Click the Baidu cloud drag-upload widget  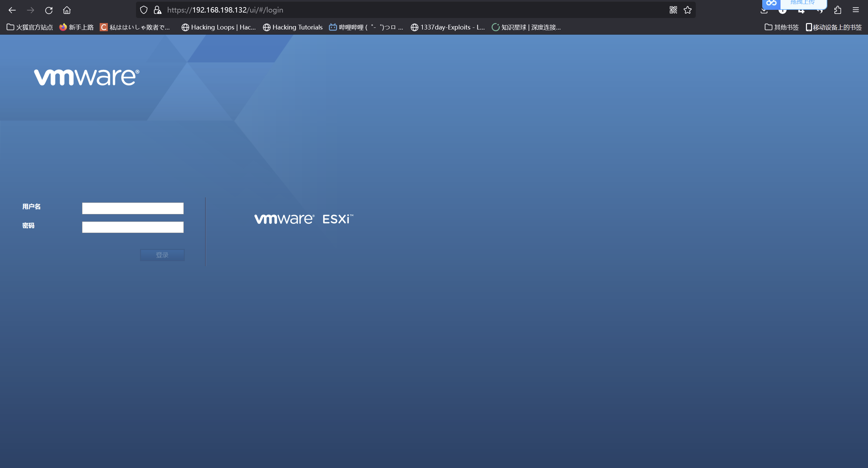(794, 4)
